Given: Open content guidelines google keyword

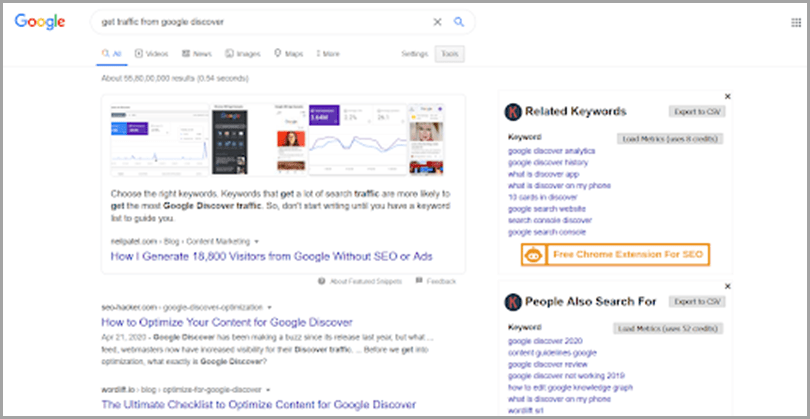Looking at the screenshot, I should pos(552,353).
